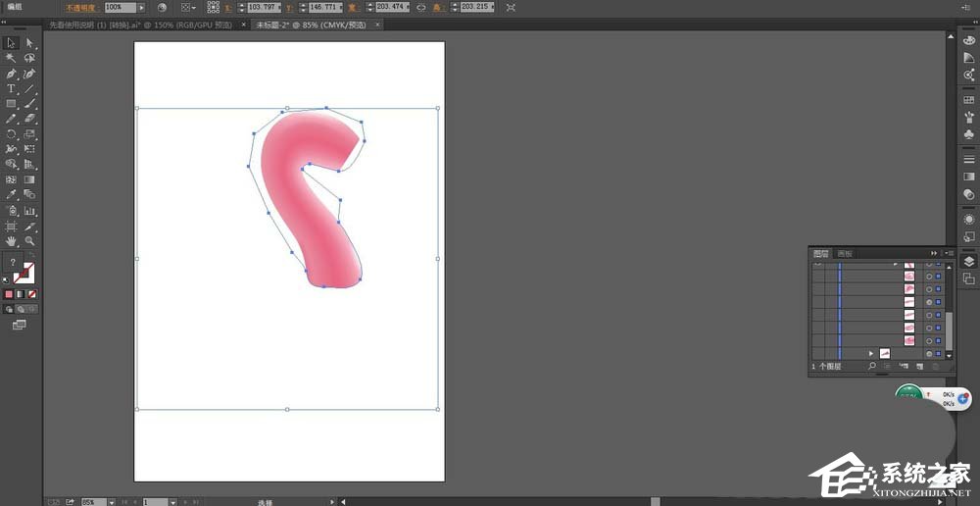This screenshot has width=980, height=506.
Task: Open the transform options icon in control bar
Action: [511, 7]
